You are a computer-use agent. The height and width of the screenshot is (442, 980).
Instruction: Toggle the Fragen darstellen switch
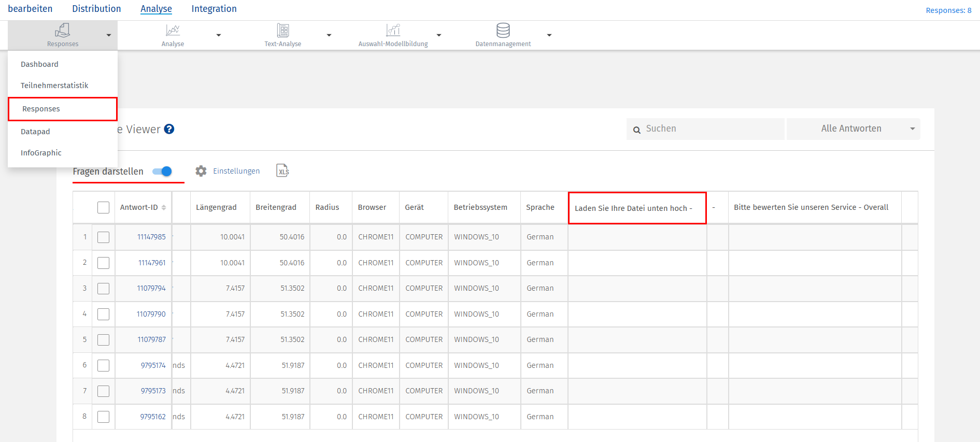162,172
